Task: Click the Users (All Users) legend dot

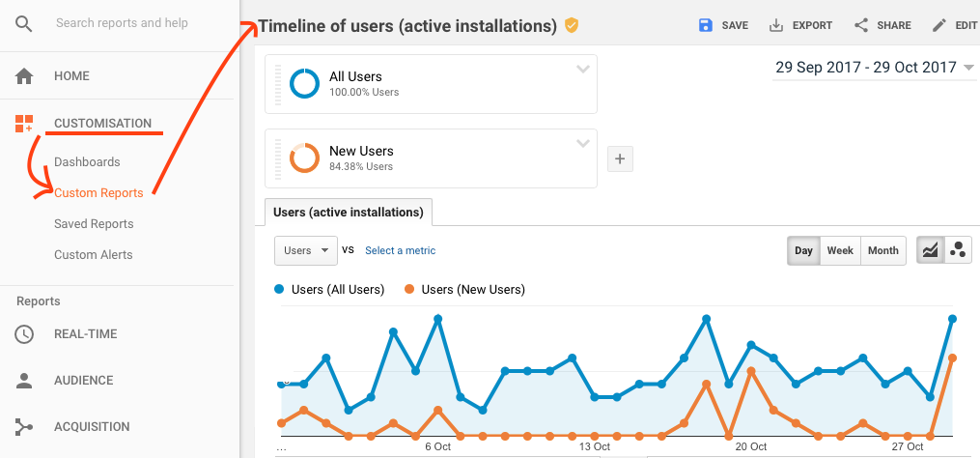Action: [279, 289]
